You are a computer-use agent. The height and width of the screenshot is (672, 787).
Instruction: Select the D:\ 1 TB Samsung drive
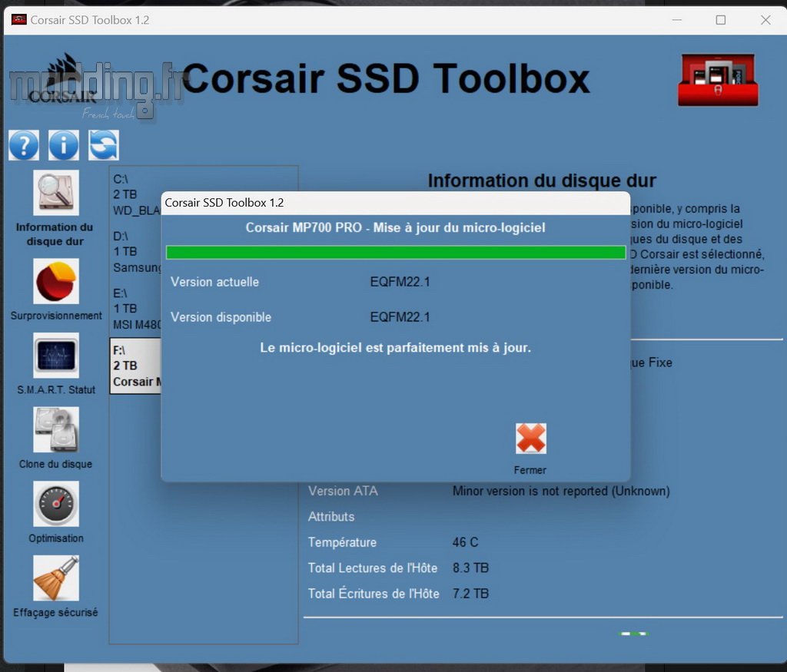[x=135, y=252]
